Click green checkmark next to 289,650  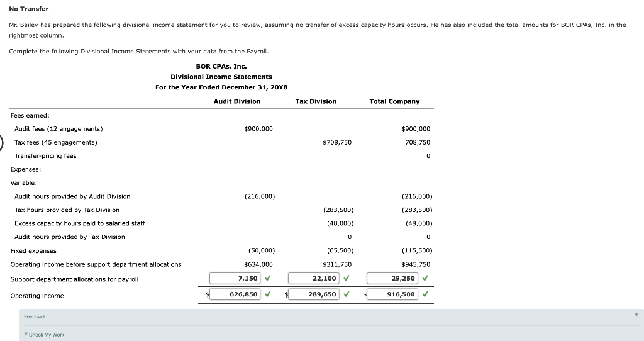(x=347, y=294)
